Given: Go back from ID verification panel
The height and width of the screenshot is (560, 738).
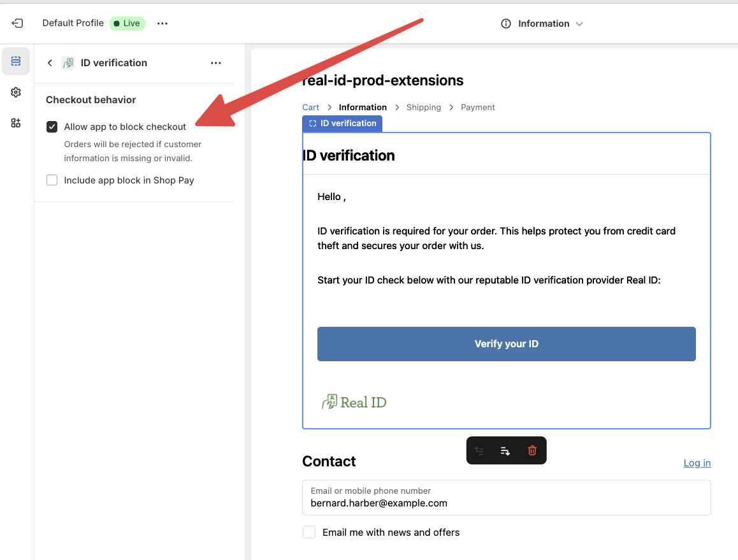Looking at the screenshot, I should 50,63.
